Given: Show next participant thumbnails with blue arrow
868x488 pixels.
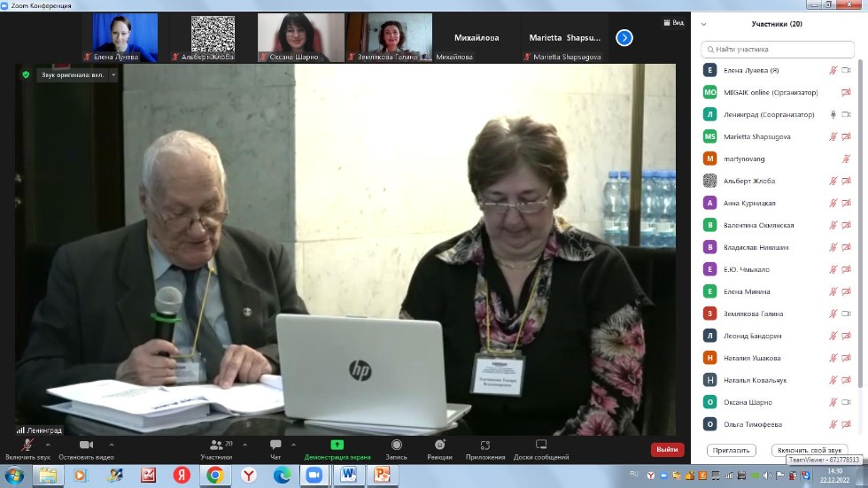Looking at the screenshot, I should point(624,37).
